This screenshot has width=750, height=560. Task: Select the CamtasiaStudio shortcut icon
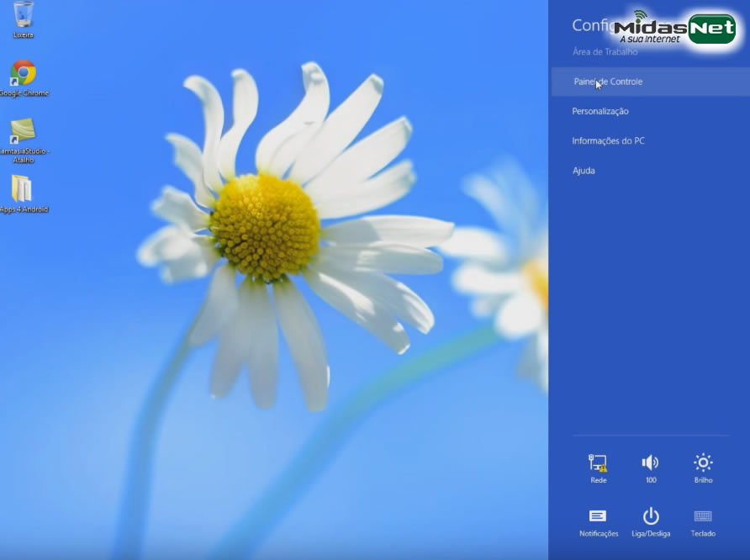(x=23, y=135)
